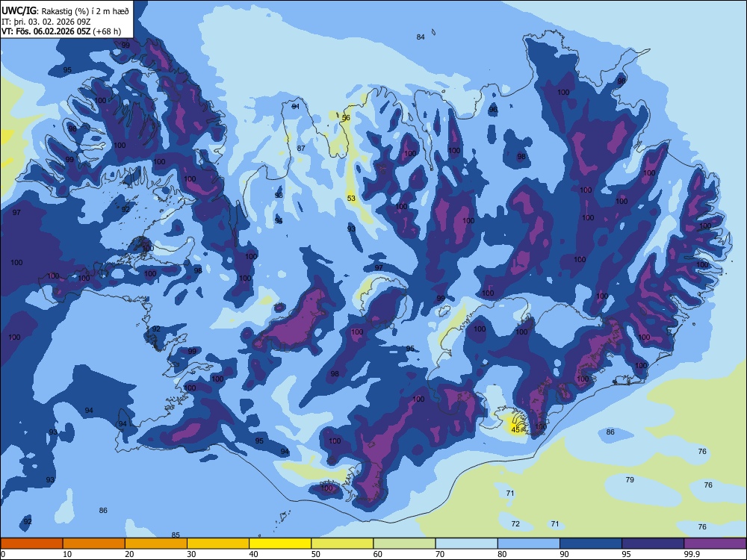Click the legend tick label '99.9'

[692, 554]
